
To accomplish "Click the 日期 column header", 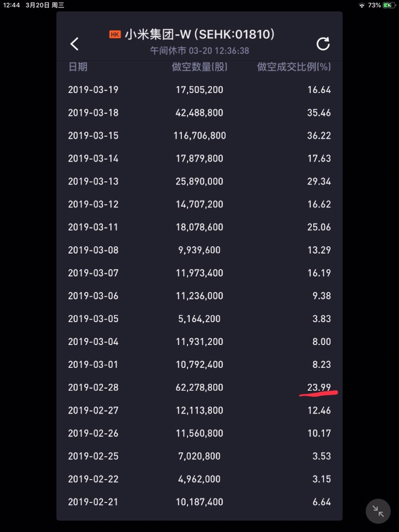I will (x=78, y=67).
